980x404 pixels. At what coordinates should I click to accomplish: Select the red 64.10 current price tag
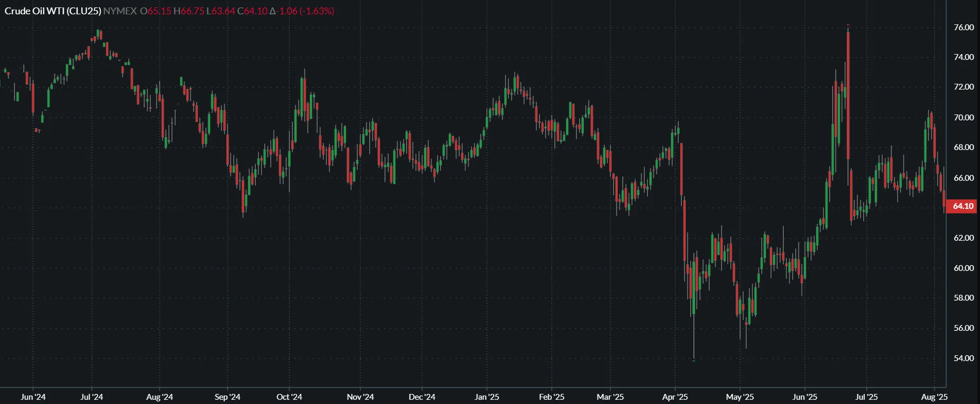point(962,206)
